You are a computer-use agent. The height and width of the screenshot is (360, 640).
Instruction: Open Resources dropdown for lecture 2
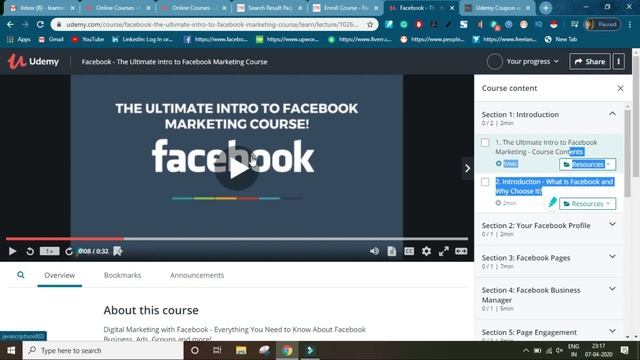point(587,204)
